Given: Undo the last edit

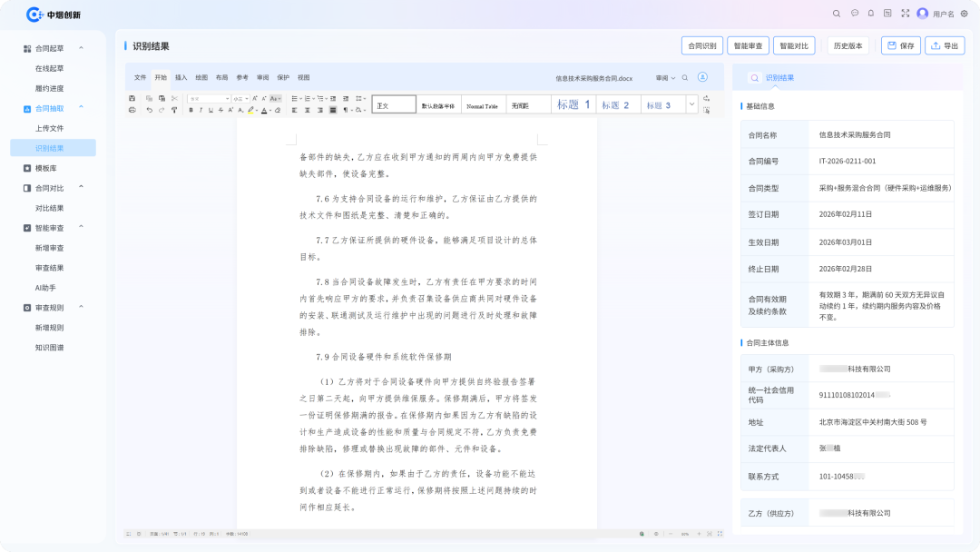Looking at the screenshot, I should [150, 110].
